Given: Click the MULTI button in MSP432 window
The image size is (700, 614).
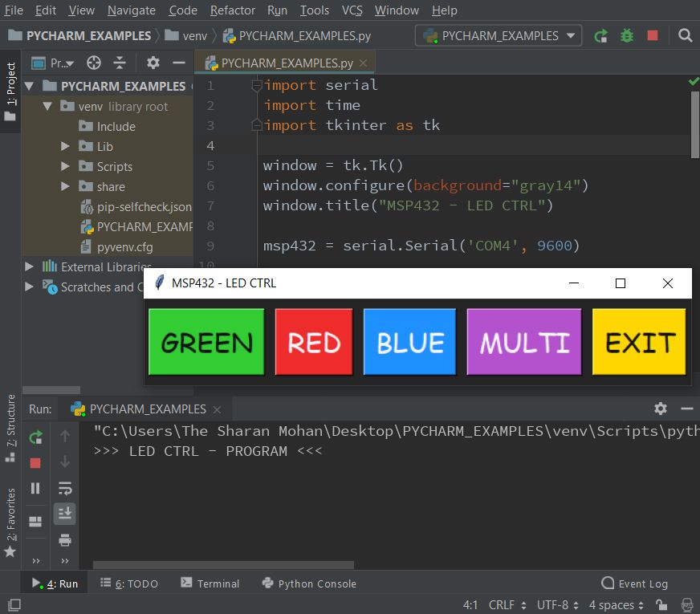Looking at the screenshot, I should point(524,342).
